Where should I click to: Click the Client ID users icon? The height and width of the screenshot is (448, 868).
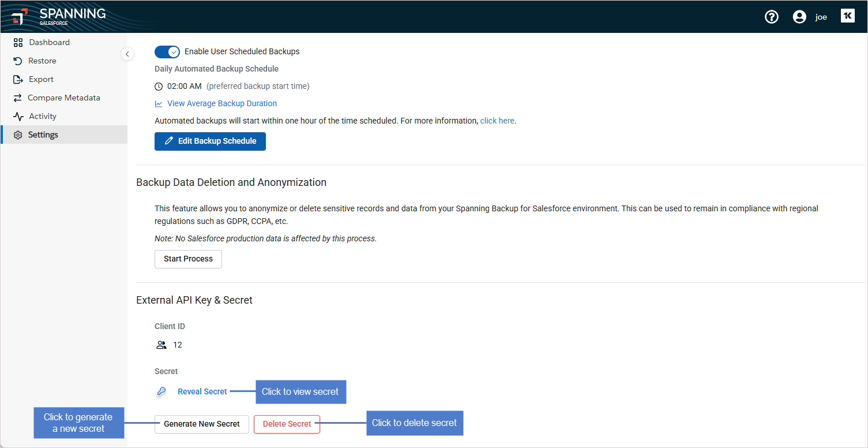coord(161,345)
